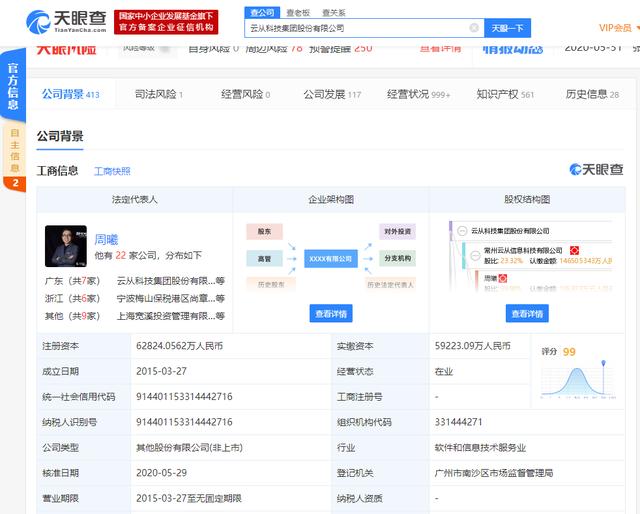640x514 pixels.
Task: Open the 经营状况 999+ tab
Action: 418,94
